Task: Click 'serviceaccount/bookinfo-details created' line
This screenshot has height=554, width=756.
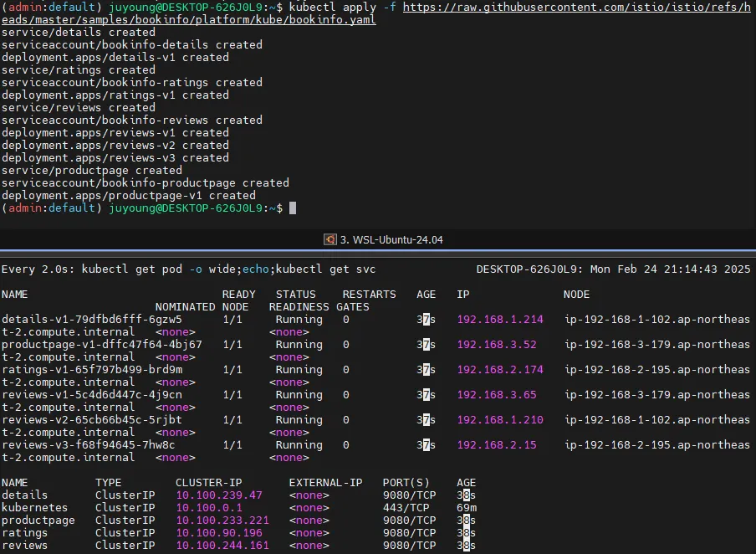Action: (132, 45)
